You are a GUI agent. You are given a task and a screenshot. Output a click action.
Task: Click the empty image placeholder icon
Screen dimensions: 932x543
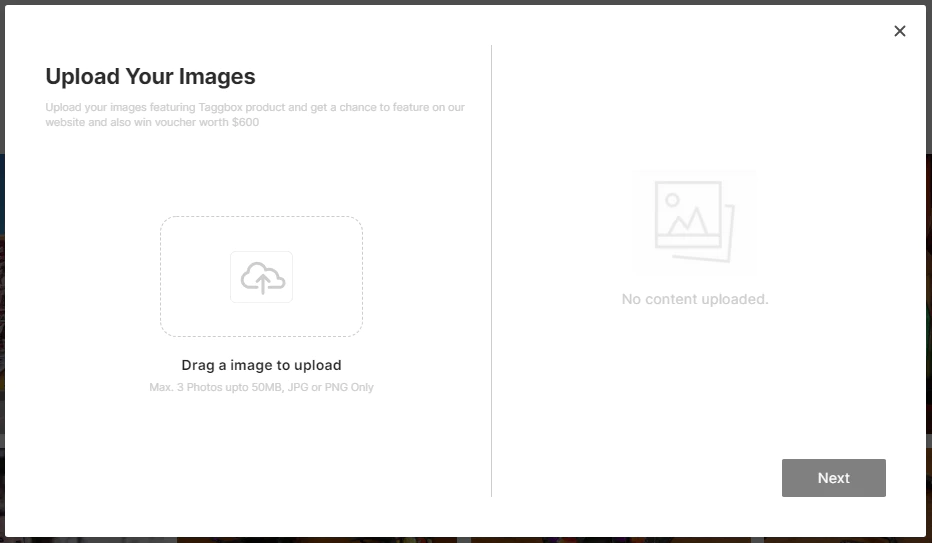(695, 221)
